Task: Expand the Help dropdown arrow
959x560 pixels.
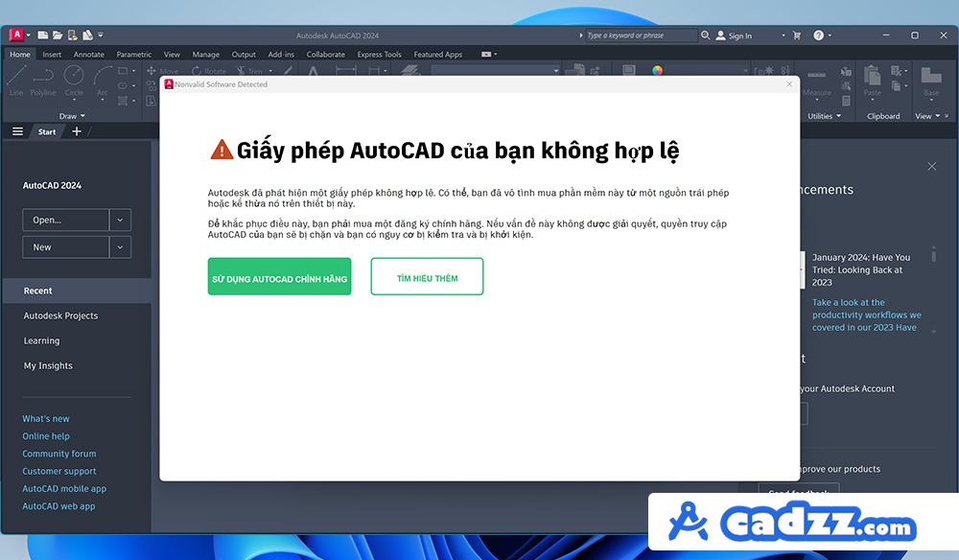Action: (x=830, y=35)
